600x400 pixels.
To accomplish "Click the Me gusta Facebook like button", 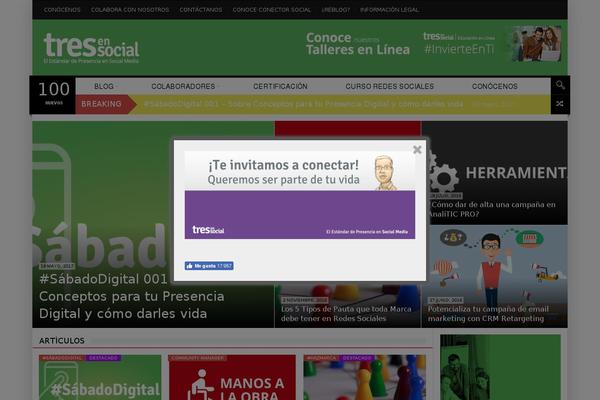I will click(x=209, y=266).
